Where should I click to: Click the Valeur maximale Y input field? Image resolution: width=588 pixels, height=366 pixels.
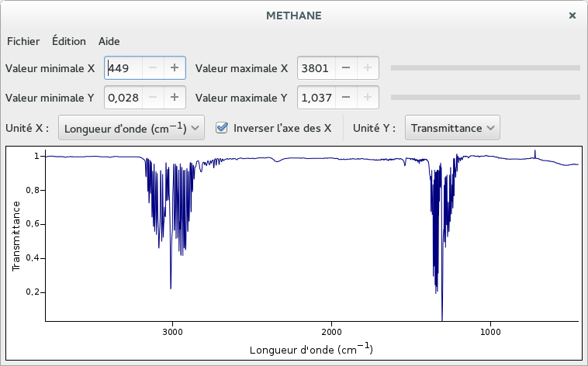coord(316,98)
